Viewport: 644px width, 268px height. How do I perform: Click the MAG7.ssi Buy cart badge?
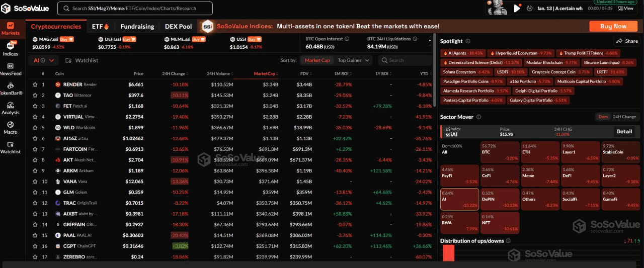click(66, 39)
